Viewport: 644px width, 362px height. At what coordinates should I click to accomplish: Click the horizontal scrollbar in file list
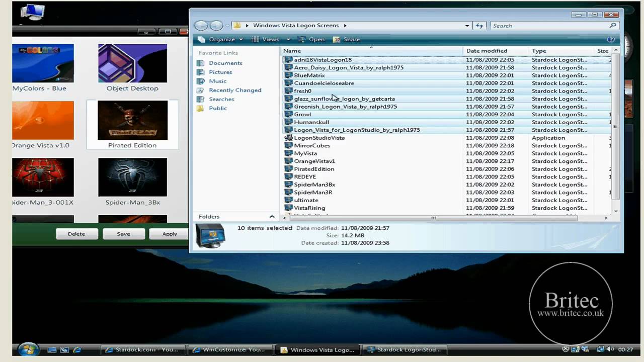(433, 218)
